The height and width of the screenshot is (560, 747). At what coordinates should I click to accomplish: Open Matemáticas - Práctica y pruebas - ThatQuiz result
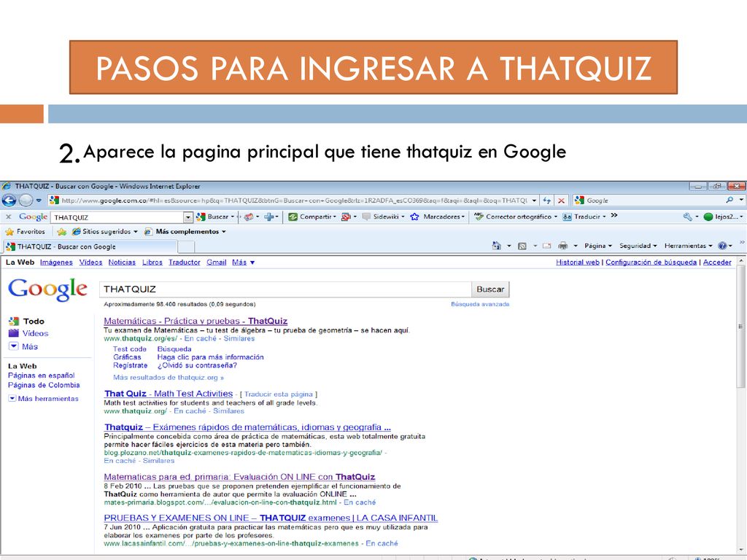pos(196,321)
